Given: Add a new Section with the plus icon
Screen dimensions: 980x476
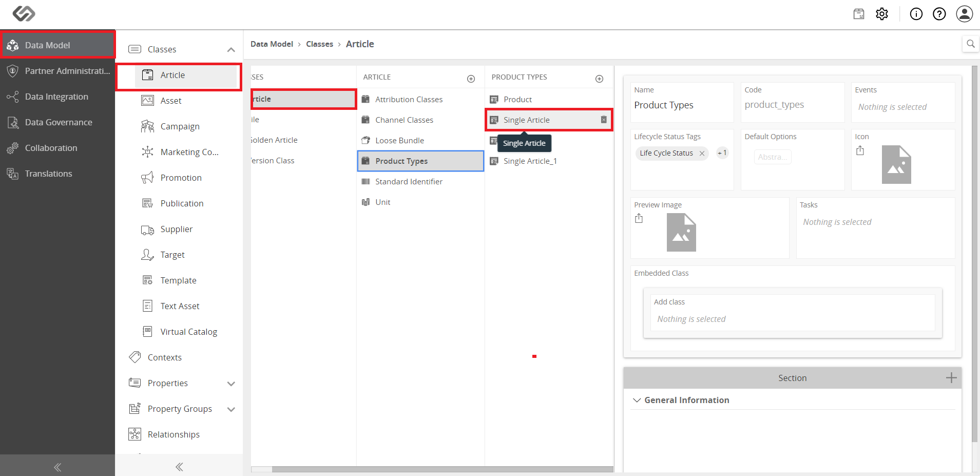Looking at the screenshot, I should pos(951,378).
